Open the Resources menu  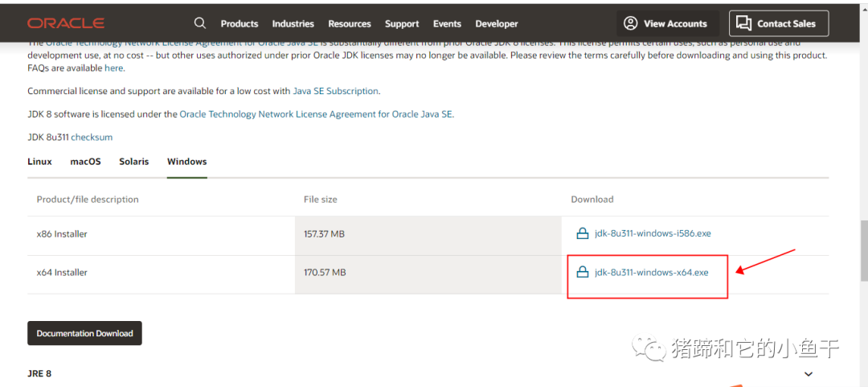coord(350,24)
